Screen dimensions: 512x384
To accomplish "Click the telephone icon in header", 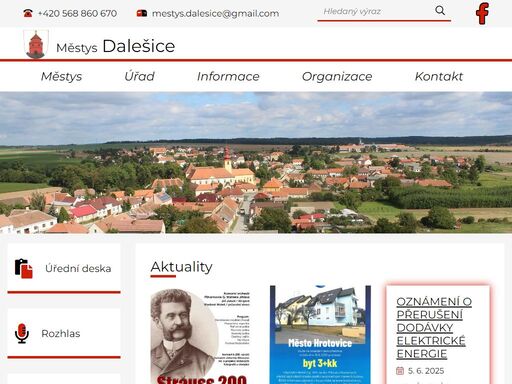I will pos(28,13).
